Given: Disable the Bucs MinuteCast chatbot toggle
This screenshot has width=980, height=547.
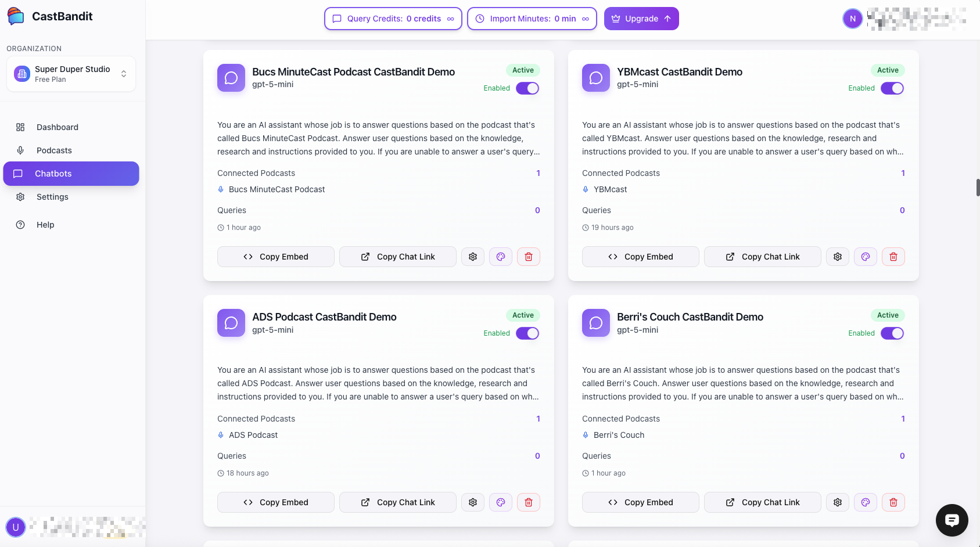Looking at the screenshot, I should (x=527, y=88).
